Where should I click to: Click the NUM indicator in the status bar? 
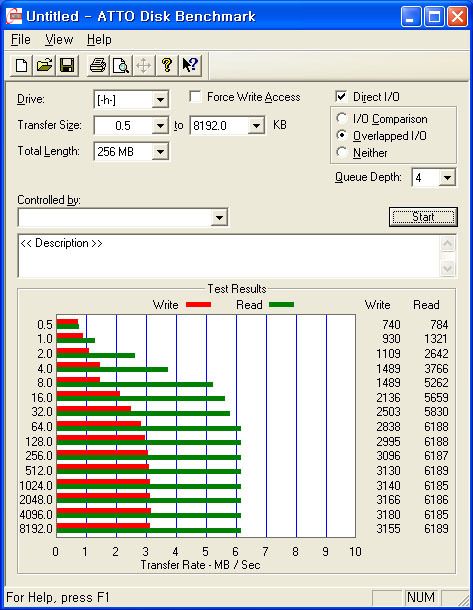click(x=420, y=597)
